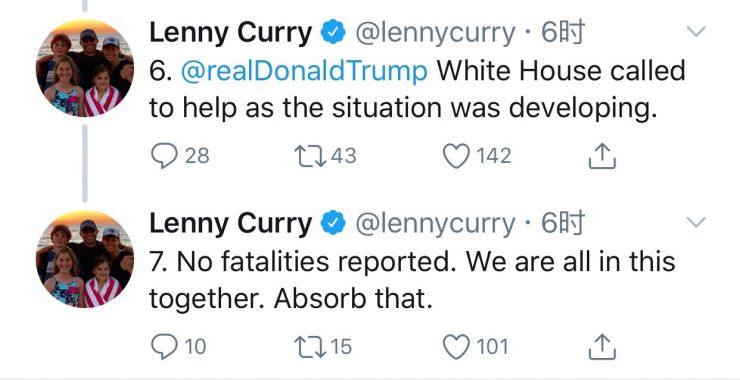Retweet the No fatalities reported tweet

point(310,347)
